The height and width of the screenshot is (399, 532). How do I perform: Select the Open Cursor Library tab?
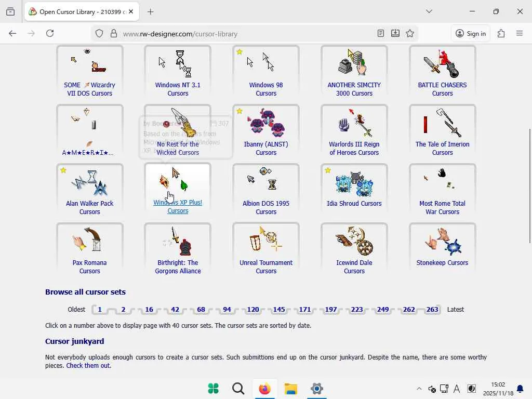tap(82, 12)
